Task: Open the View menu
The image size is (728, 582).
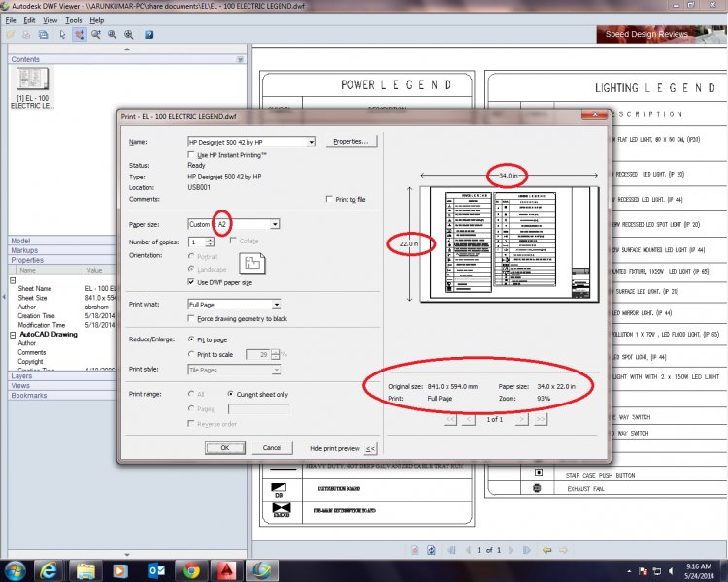Action: pyautogui.click(x=50, y=20)
